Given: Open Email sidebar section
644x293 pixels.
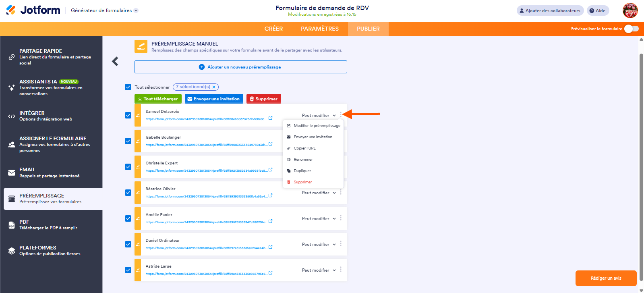Looking at the screenshot, I should tap(52, 172).
